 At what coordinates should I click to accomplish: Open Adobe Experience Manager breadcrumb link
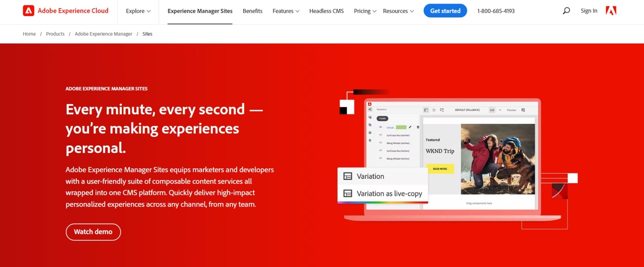pyautogui.click(x=103, y=34)
